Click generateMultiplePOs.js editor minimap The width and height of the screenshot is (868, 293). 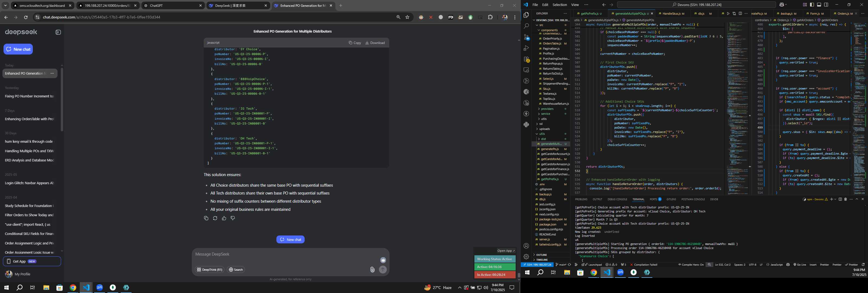(738, 108)
